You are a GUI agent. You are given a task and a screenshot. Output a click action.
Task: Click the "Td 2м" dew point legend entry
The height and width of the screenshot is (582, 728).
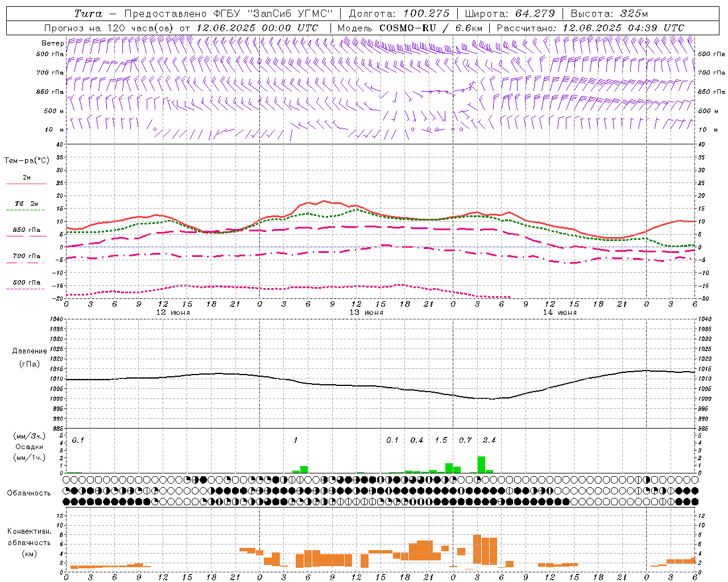pyautogui.click(x=27, y=203)
